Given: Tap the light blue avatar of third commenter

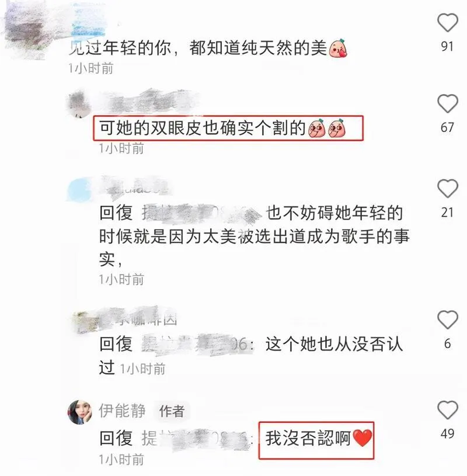Looking at the screenshot, I should (79, 189).
